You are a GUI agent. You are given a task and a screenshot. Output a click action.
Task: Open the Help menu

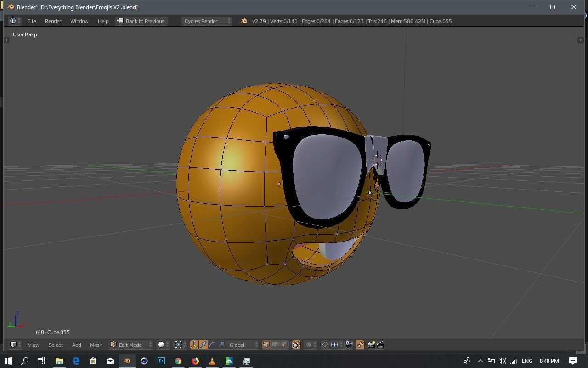pyautogui.click(x=103, y=21)
